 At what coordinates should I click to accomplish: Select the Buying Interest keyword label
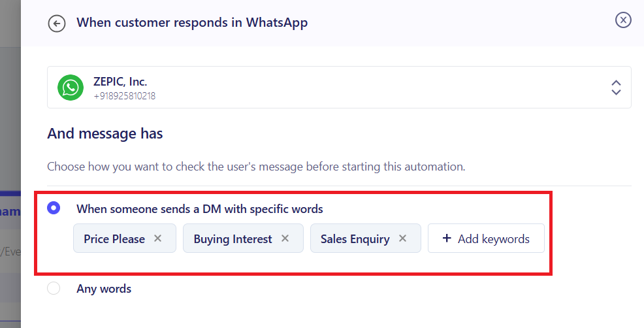(233, 238)
